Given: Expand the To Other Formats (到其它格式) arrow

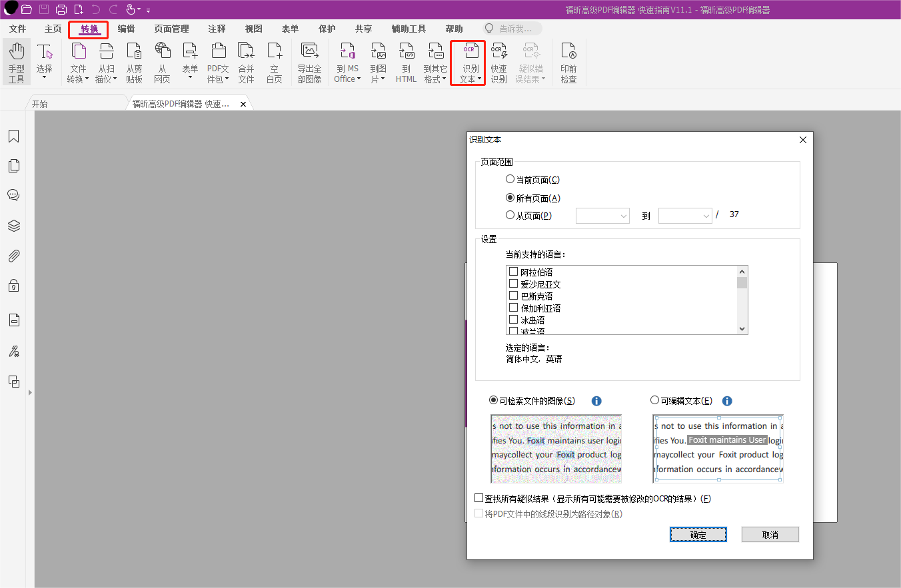Looking at the screenshot, I should tap(444, 79).
